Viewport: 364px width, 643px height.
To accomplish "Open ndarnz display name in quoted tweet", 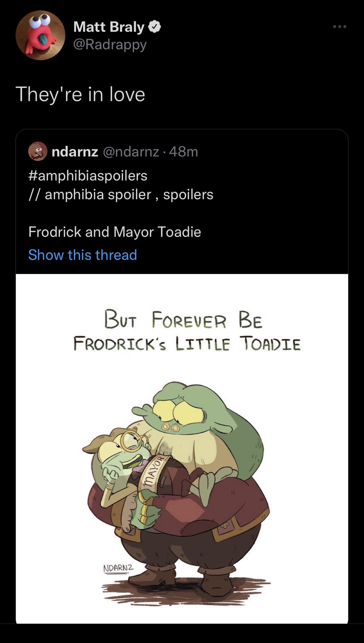I will [75, 152].
